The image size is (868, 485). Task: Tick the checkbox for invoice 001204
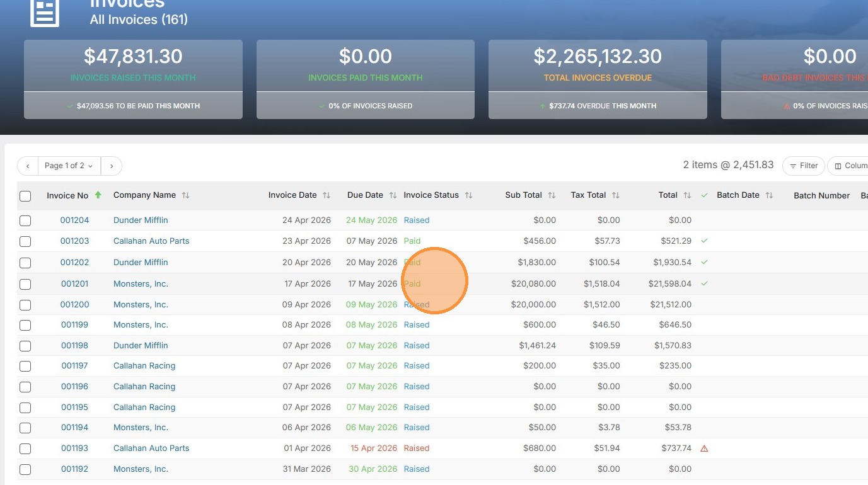pos(25,220)
